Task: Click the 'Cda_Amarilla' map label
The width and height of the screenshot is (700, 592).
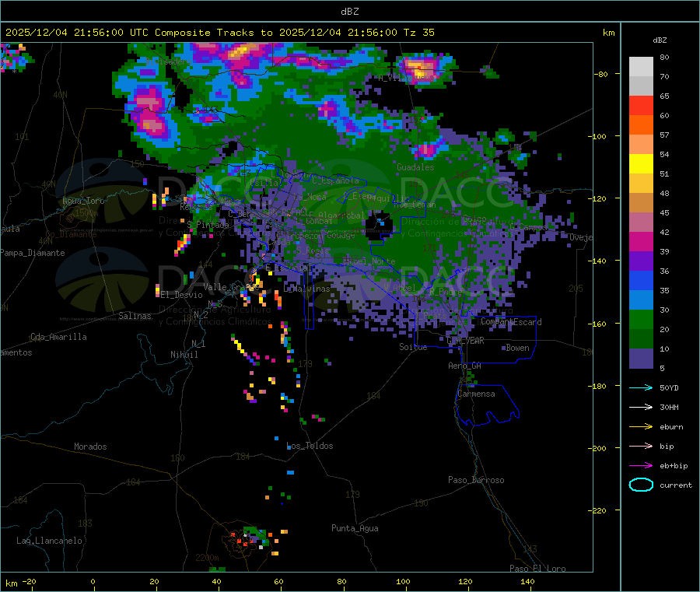Action: pos(58,337)
